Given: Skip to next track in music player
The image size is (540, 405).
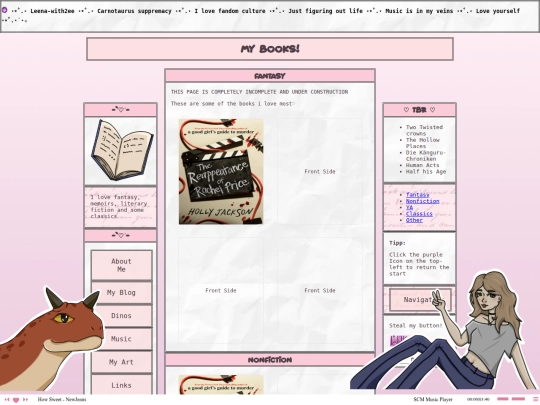Looking at the screenshot, I should pos(25,399).
